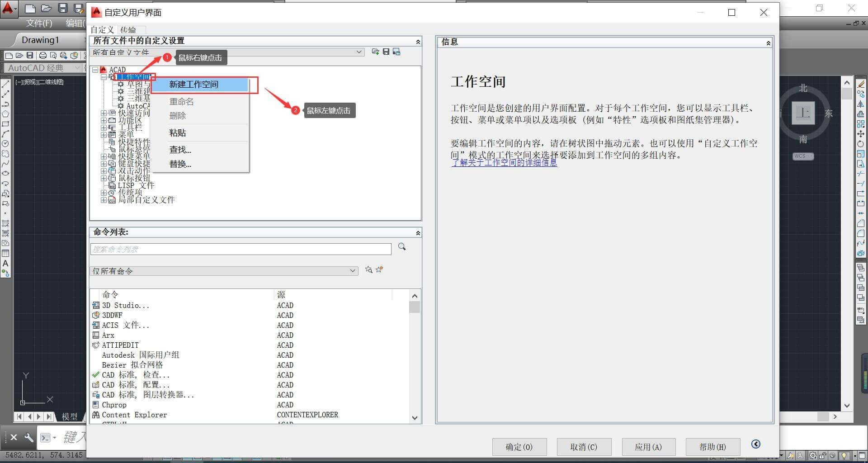Select the Move tool in the AutoCAD modify toolbar

(x=861, y=134)
